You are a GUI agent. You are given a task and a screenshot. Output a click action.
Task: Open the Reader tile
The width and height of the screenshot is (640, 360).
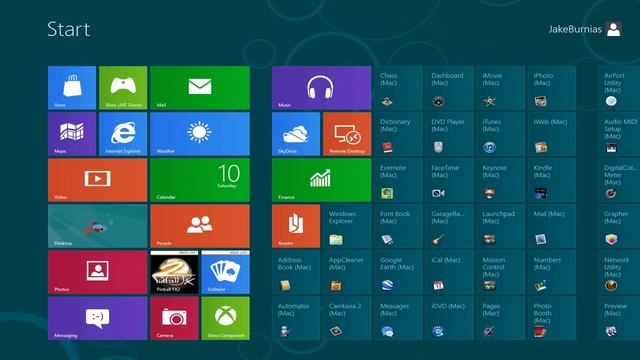(x=296, y=226)
